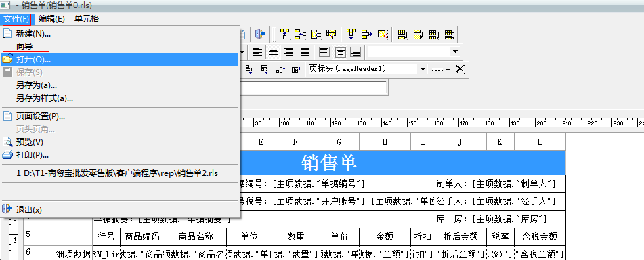Select row header 5

58,236
